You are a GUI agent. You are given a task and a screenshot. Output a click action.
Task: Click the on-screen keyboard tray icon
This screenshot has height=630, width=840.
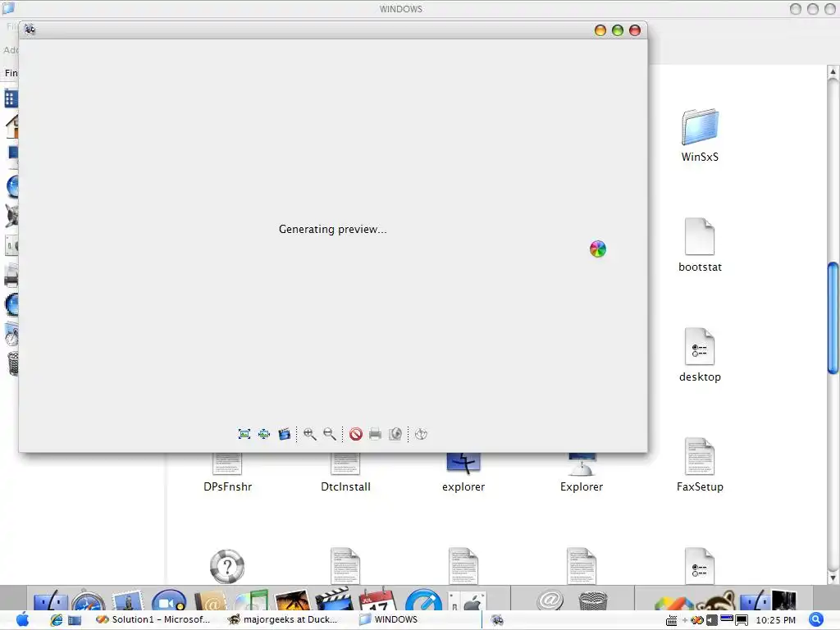(x=671, y=620)
